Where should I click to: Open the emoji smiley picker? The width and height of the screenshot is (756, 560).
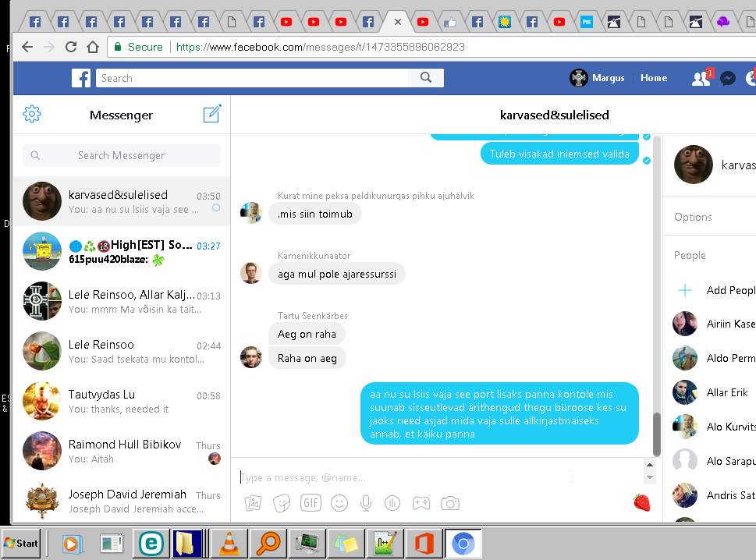pos(339,504)
